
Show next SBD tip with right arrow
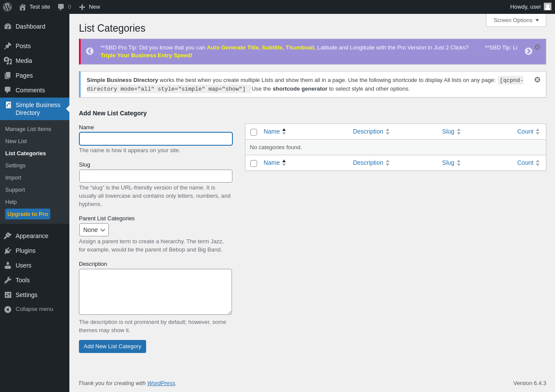(529, 51)
